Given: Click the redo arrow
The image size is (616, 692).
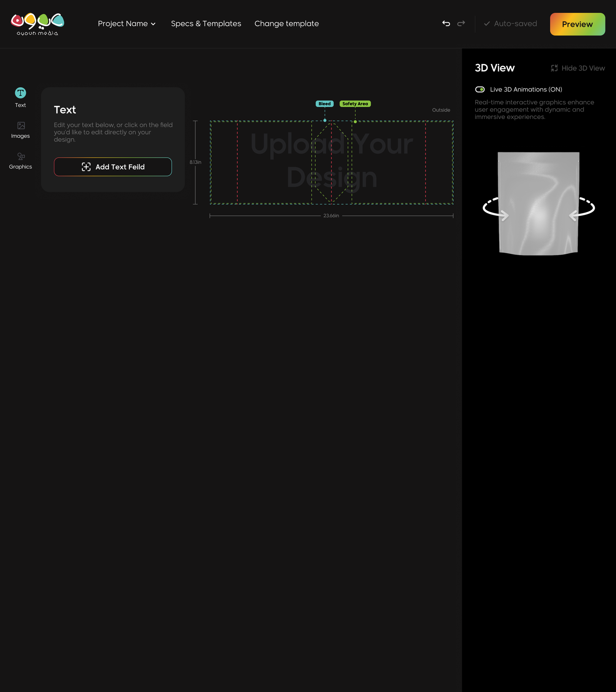Looking at the screenshot, I should pyautogui.click(x=461, y=23).
